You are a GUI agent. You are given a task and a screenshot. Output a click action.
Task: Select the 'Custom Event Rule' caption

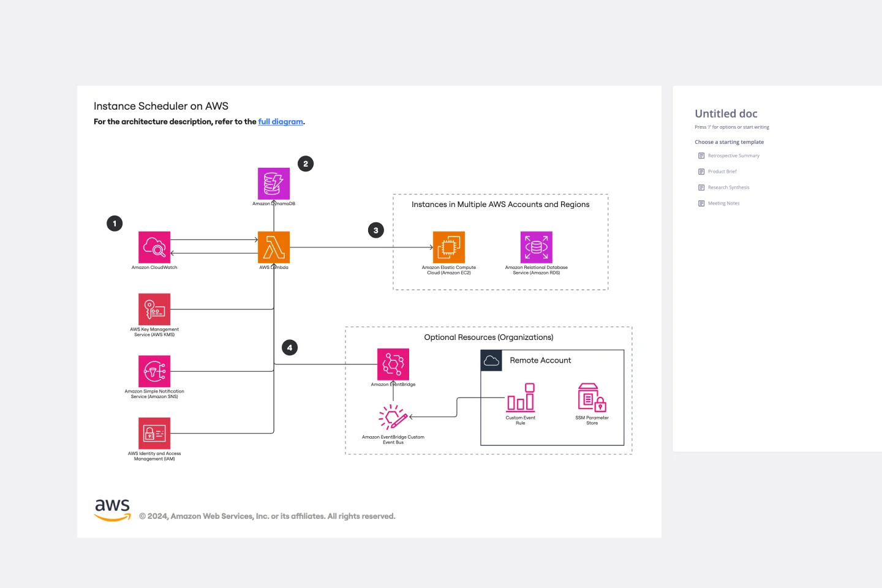tap(521, 420)
